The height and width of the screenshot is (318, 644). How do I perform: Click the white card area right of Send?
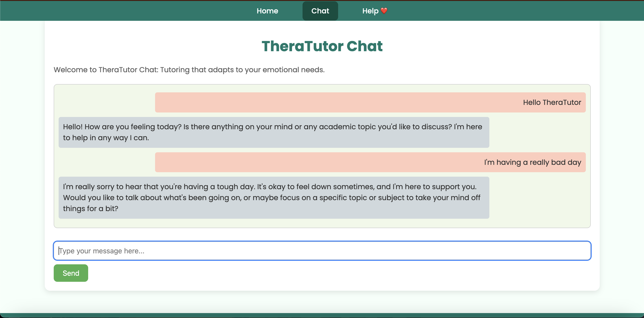point(325,273)
